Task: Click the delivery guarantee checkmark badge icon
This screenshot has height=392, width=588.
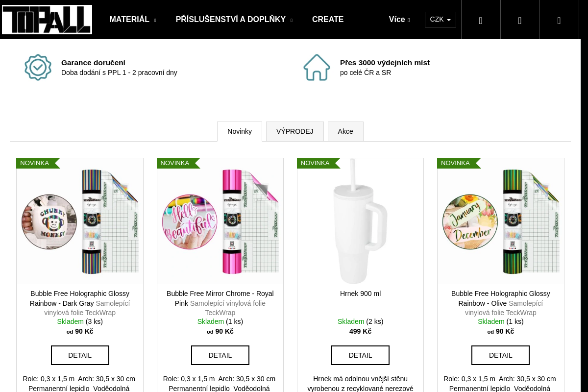Action: click(38, 68)
